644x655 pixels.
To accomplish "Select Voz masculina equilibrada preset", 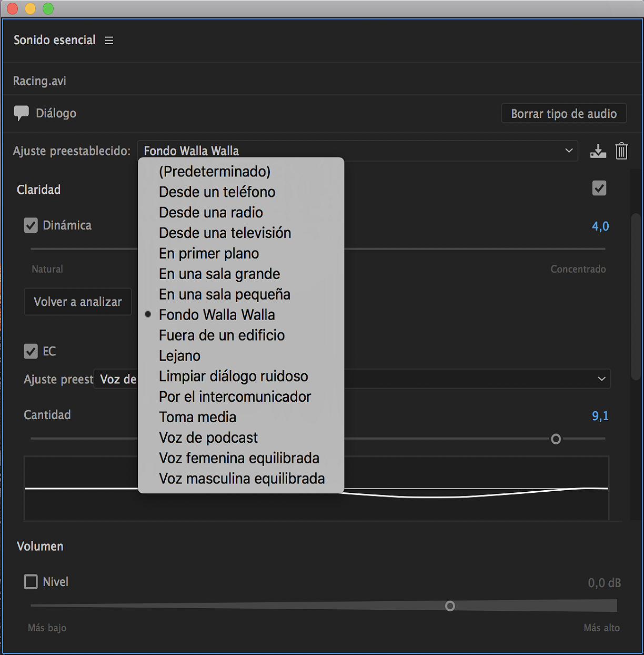I will (x=241, y=479).
